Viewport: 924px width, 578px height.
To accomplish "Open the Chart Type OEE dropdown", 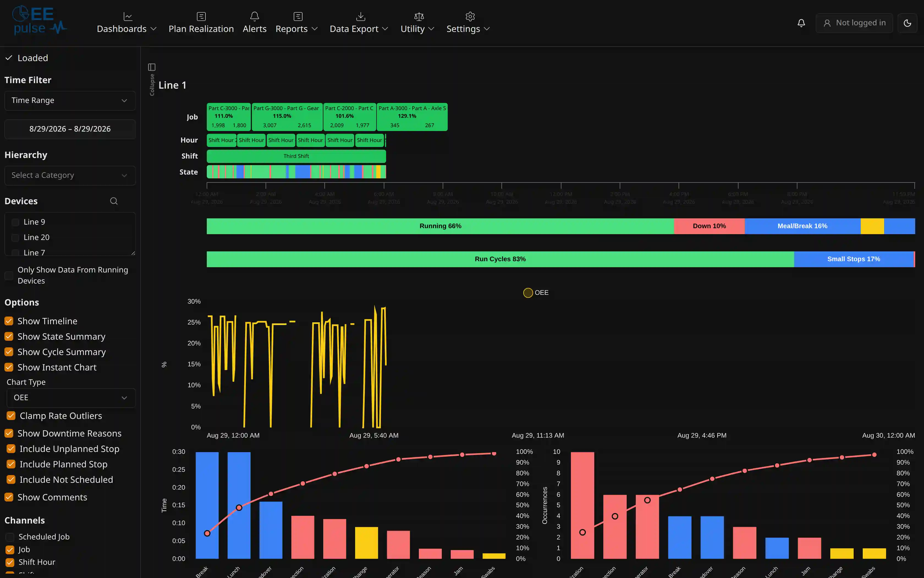I will [x=71, y=398].
